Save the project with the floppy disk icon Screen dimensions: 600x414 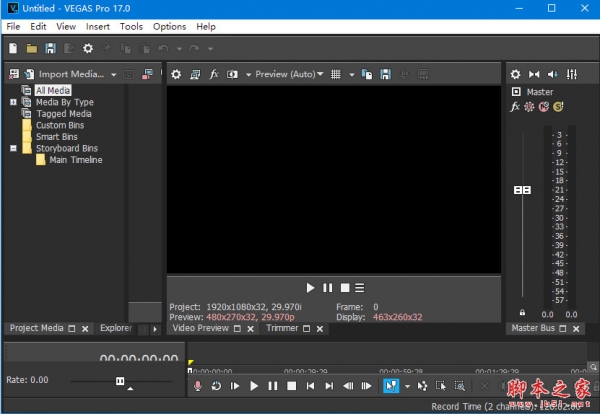51,49
